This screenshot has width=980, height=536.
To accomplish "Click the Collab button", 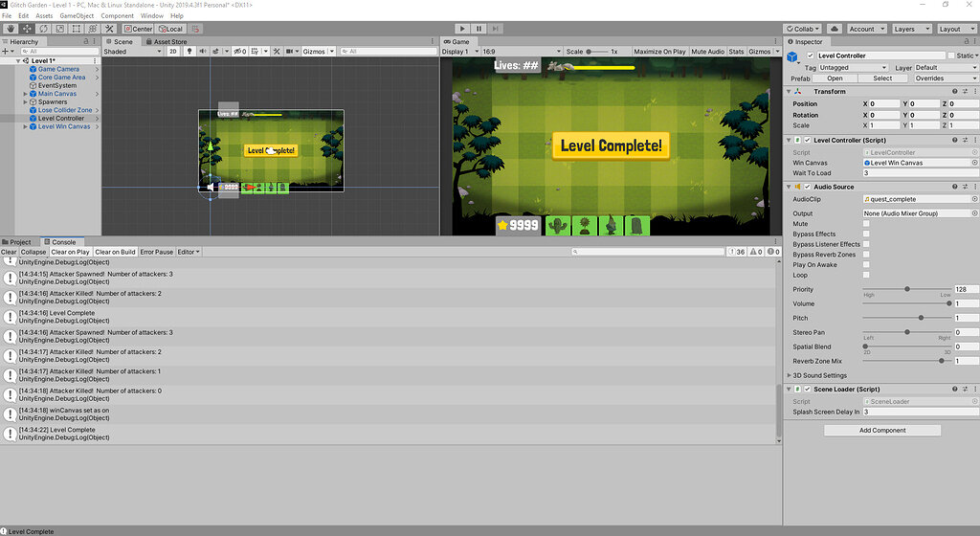I will click(803, 29).
